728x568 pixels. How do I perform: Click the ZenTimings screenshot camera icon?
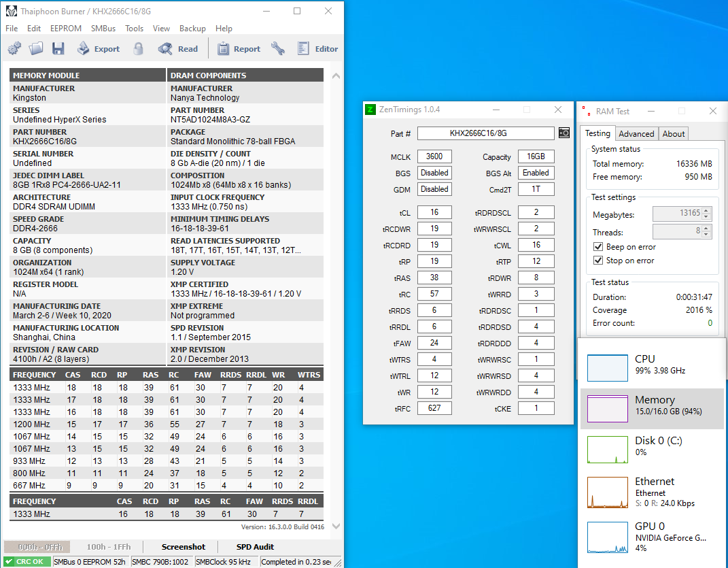(x=564, y=133)
